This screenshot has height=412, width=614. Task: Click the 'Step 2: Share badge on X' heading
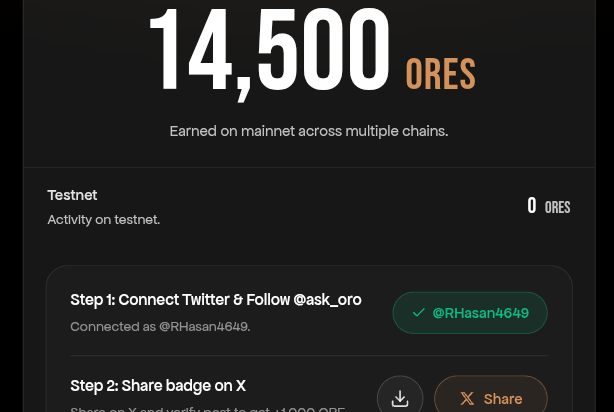point(158,386)
